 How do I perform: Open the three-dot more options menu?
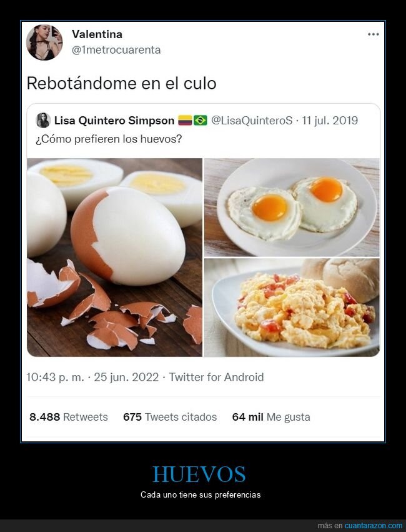373,34
